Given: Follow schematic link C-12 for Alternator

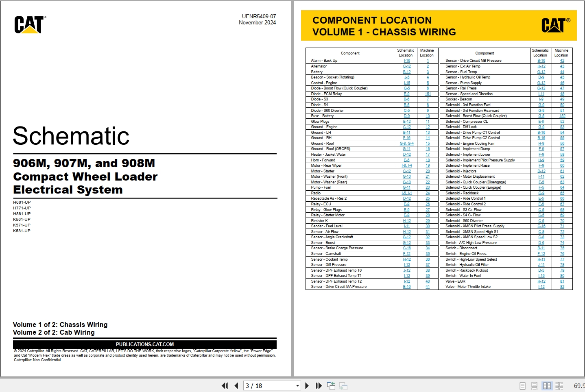Looking at the screenshot, I should click(407, 66).
